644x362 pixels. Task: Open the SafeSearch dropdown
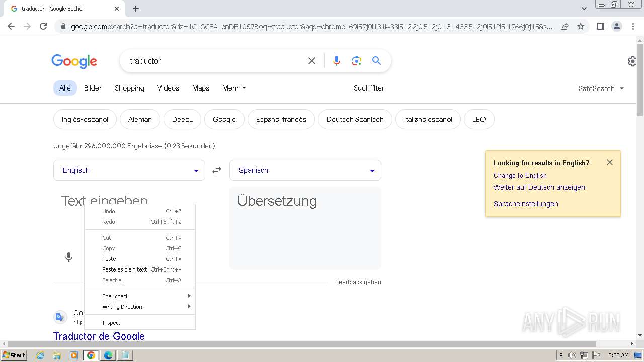pyautogui.click(x=601, y=88)
